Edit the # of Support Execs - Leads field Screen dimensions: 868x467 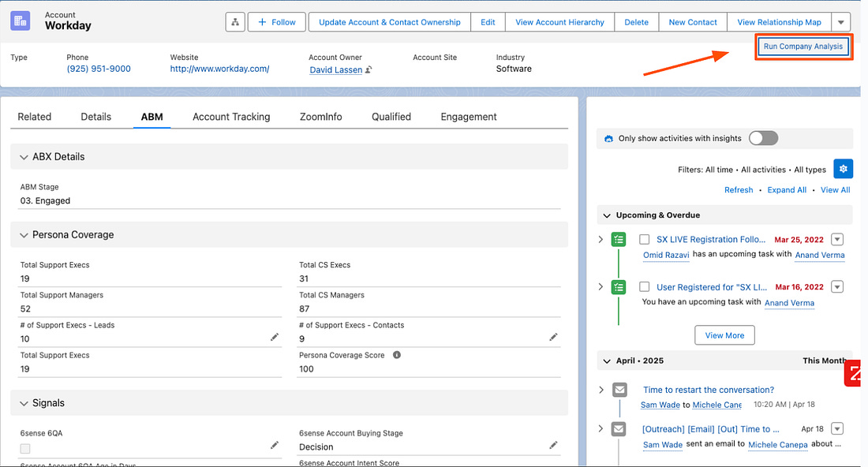click(274, 337)
